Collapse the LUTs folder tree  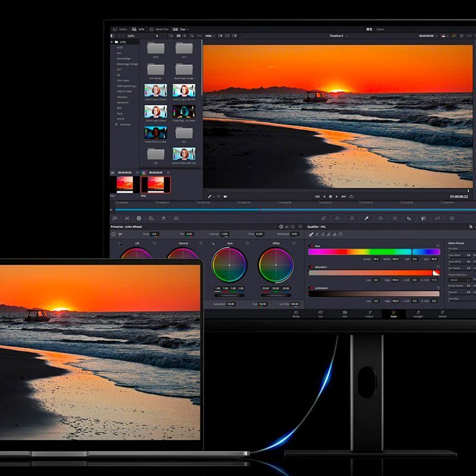click(112, 42)
